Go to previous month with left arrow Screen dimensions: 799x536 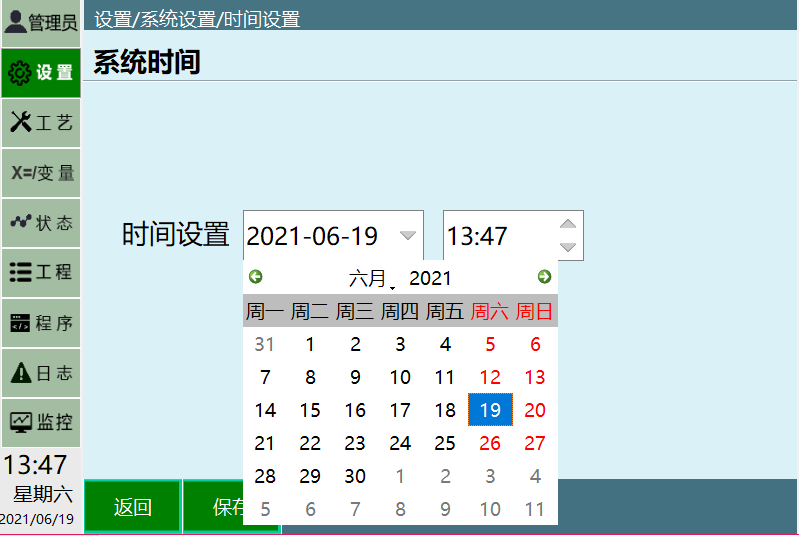256,277
